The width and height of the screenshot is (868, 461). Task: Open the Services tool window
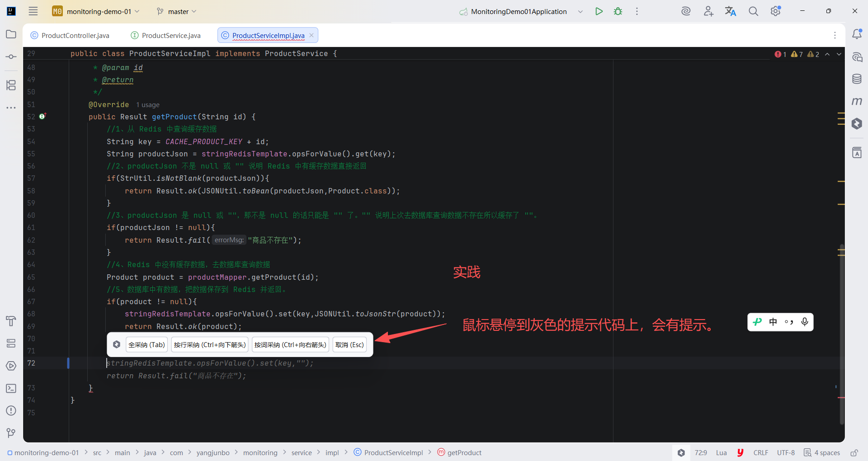pyautogui.click(x=11, y=343)
